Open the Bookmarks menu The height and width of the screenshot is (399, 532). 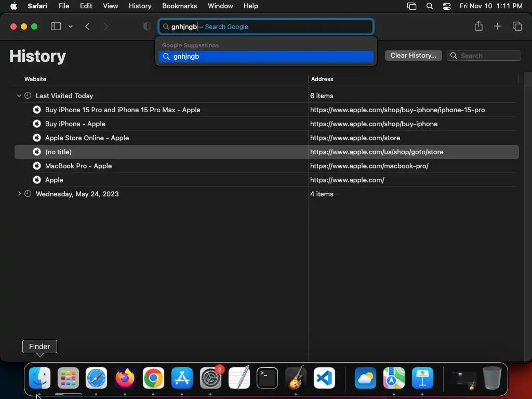click(x=179, y=6)
